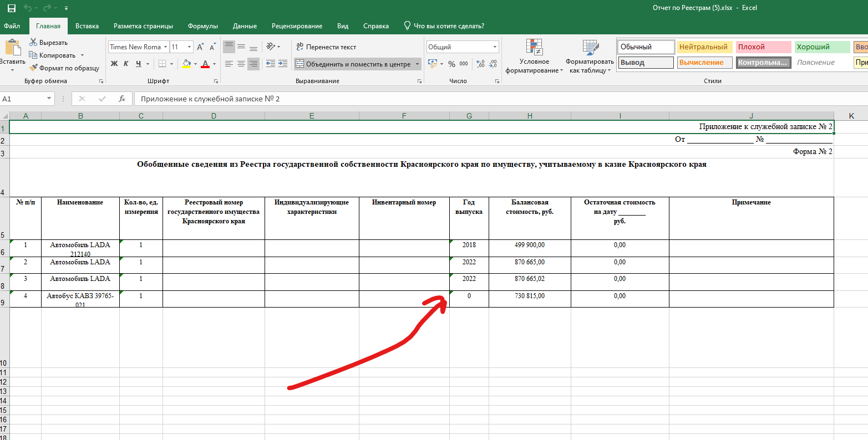
Task: Open the Вид ribbon tab
Action: click(x=343, y=26)
